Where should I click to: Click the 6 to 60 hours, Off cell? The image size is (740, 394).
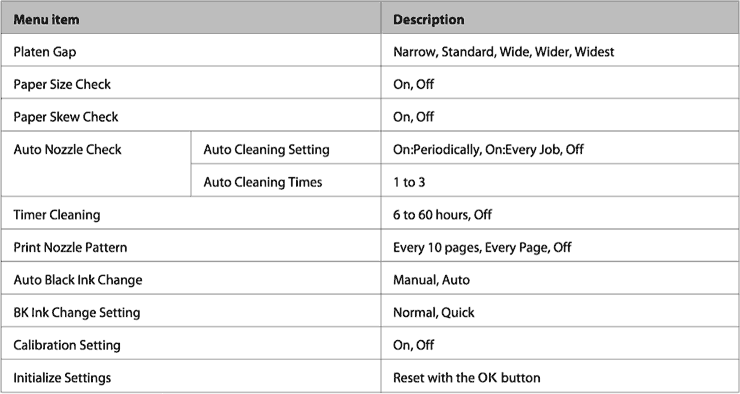coord(560,215)
